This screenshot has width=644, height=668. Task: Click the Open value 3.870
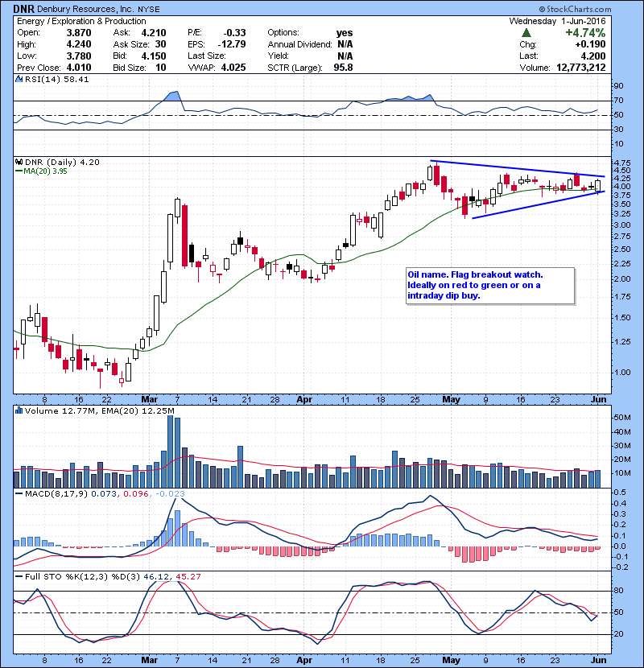tap(79, 33)
